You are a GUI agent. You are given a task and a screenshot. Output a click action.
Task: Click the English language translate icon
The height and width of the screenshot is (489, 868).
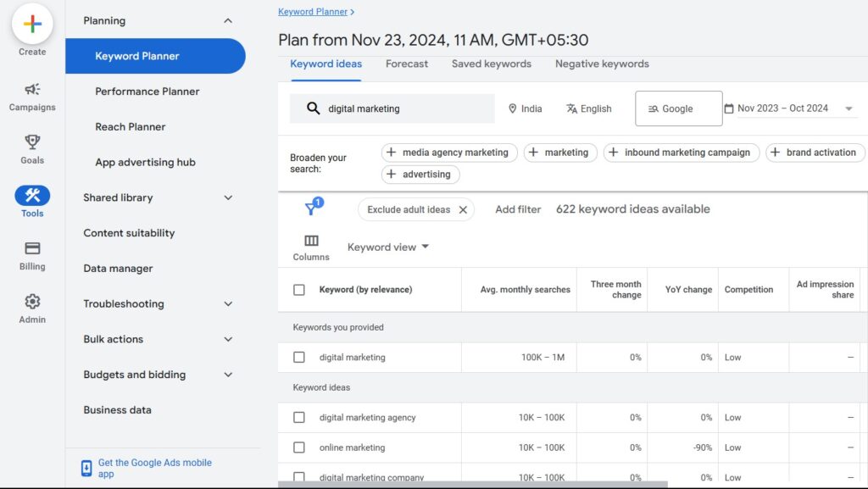click(x=571, y=108)
